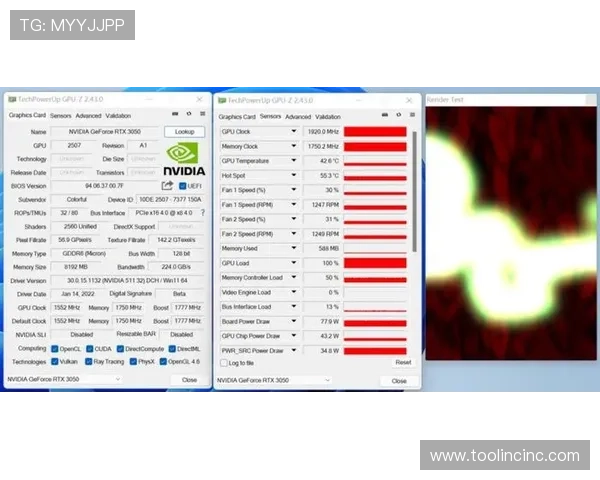The image size is (600, 480).
Task: Toggle the Vulkan checkbox
Action: [55, 361]
